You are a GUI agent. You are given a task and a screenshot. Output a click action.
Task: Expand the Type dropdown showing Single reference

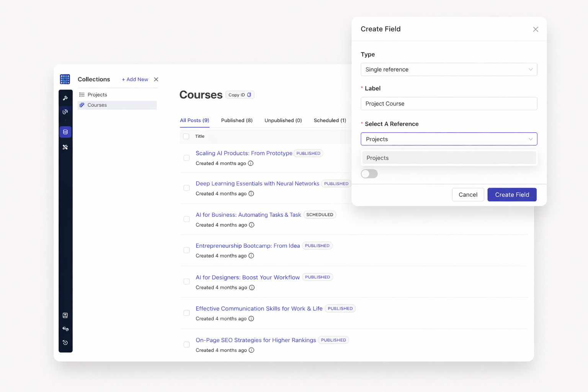click(449, 70)
